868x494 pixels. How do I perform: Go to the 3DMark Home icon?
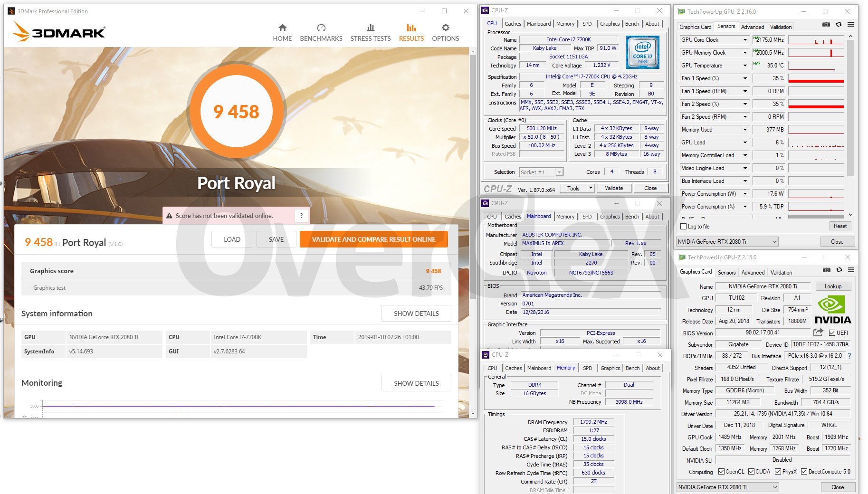(x=282, y=28)
